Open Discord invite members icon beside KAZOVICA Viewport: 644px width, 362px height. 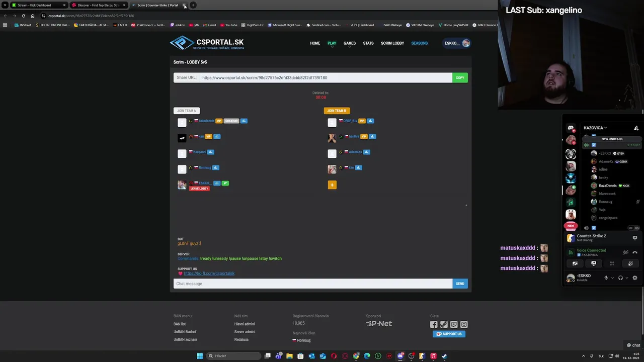[636, 128]
